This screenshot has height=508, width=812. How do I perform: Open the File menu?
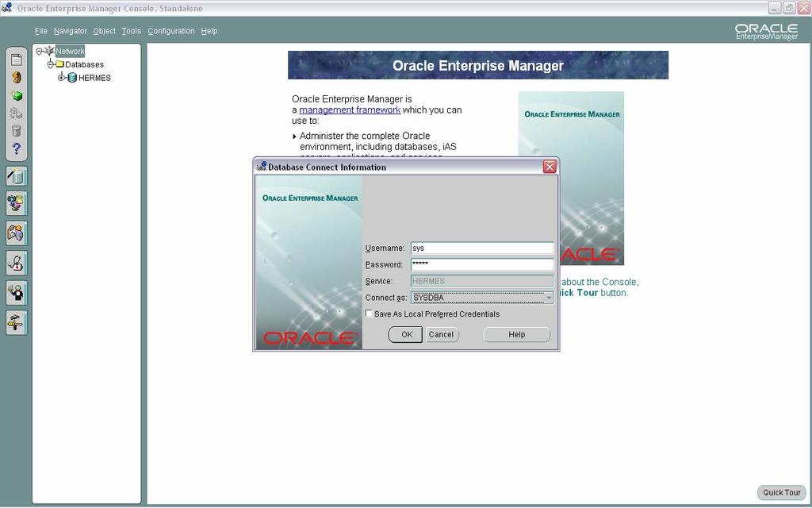coord(41,31)
